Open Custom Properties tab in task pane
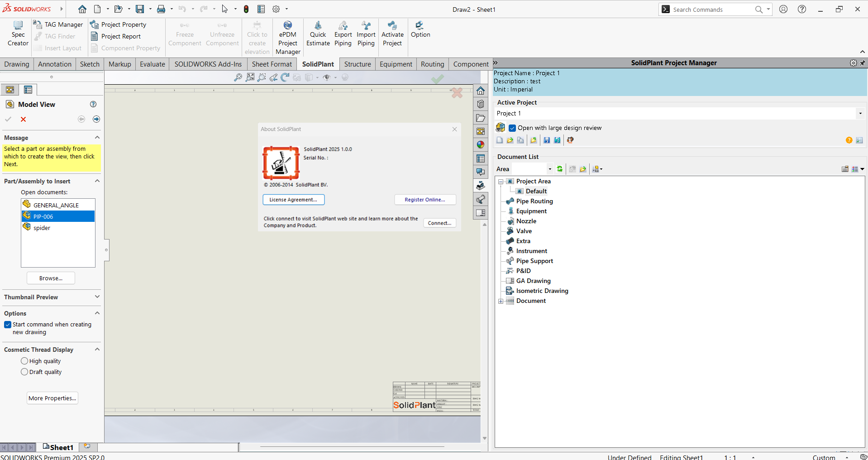The width and height of the screenshot is (868, 460). pos(481,158)
